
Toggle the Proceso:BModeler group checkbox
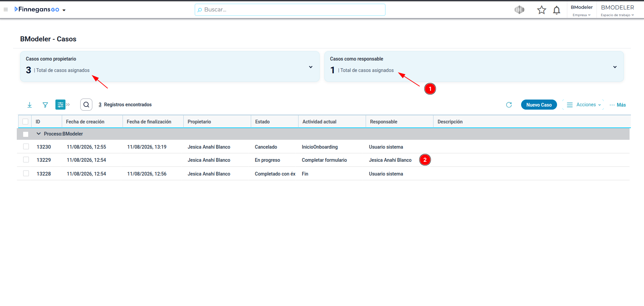(x=26, y=134)
